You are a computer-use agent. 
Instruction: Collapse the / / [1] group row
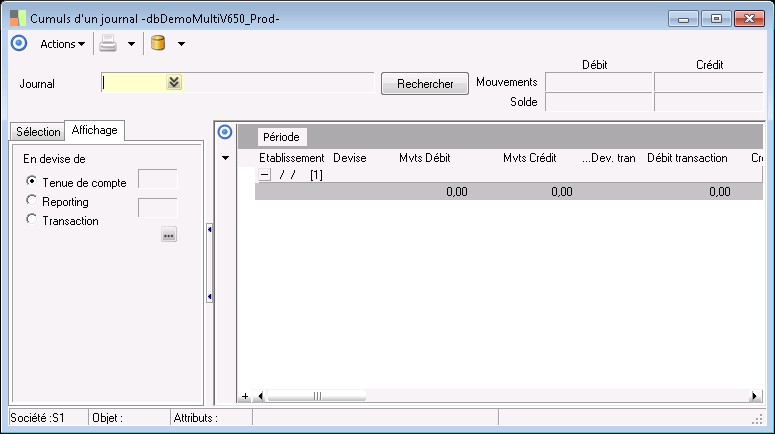click(265, 174)
